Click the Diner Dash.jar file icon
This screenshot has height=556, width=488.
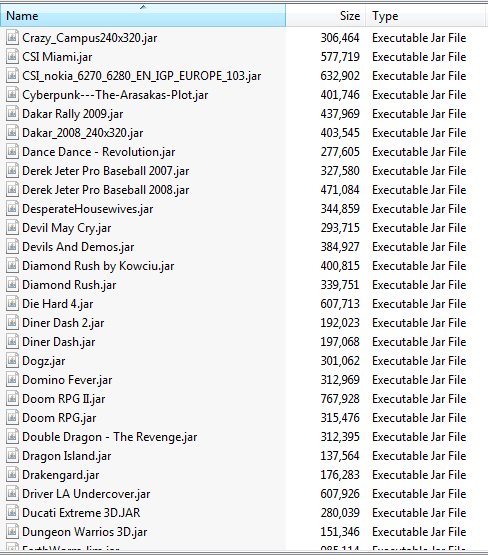click(12, 342)
